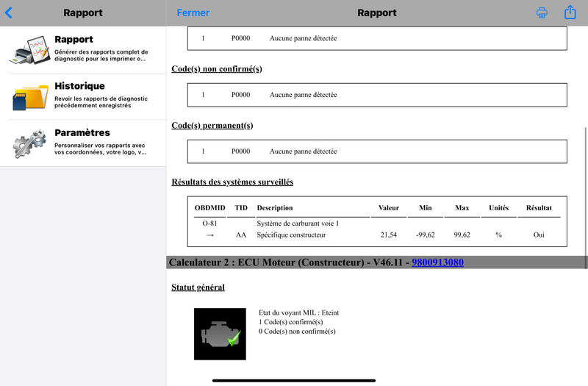Viewport: 588px width, 386px height.
Task: Click the TID column header
Action: tap(241, 208)
